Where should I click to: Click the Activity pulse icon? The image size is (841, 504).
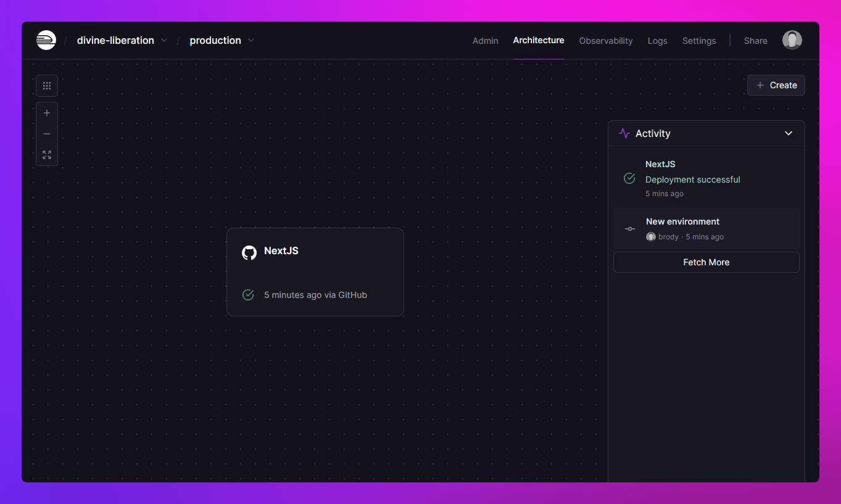click(624, 133)
